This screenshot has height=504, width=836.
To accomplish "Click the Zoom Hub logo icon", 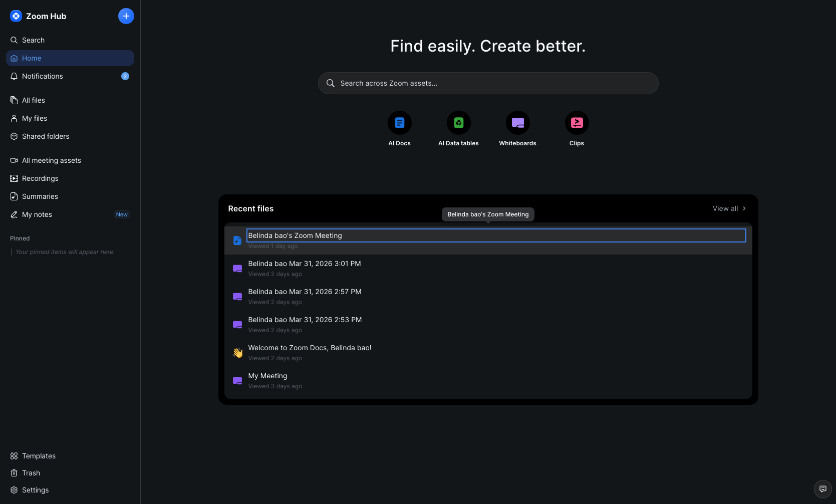I will [16, 16].
